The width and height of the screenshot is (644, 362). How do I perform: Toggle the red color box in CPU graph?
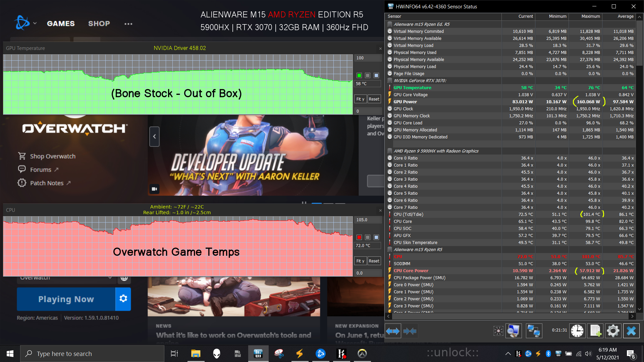pos(359,237)
